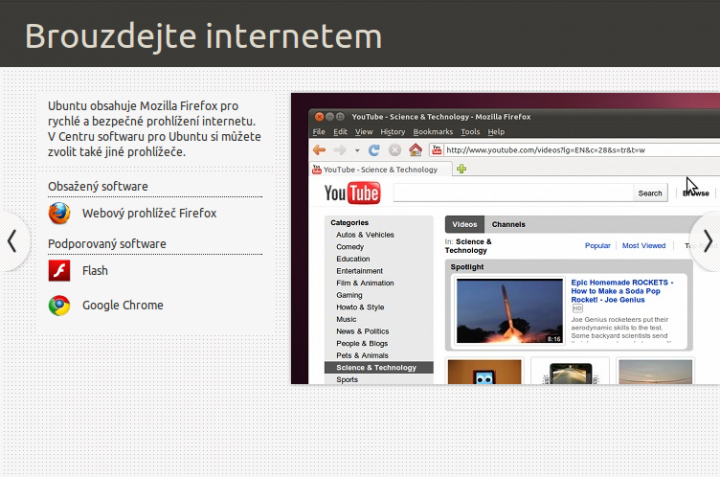Switch to the Channels tab
This screenshot has height=477, width=720.
(x=508, y=224)
